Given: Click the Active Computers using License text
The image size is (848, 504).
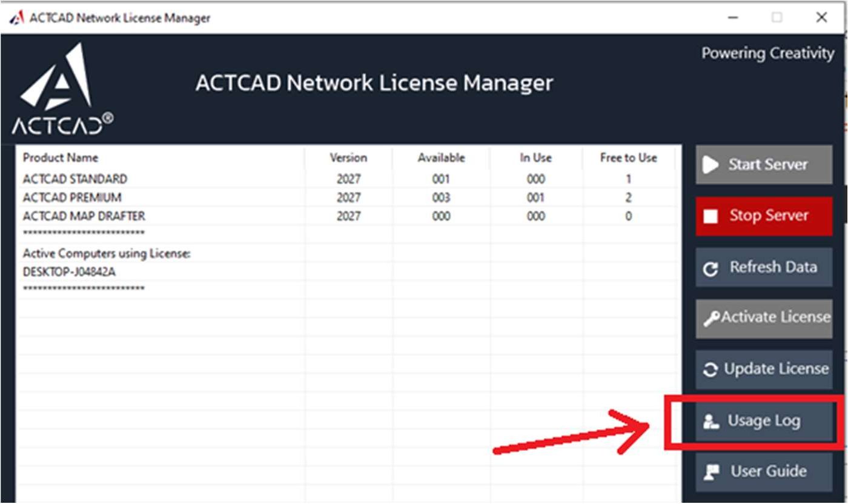Looking at the screenshot, I should click(x=107, y=254).
